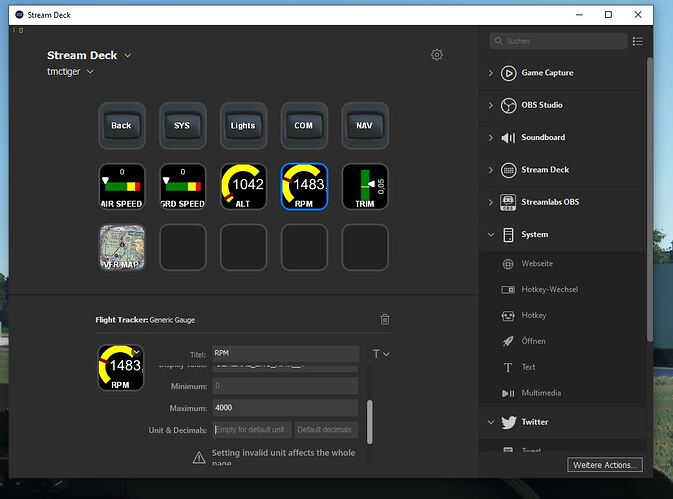Viewport: 673px width, 499px height.
Task: Select the RPM gauge key
Action: tap(304, 186)
